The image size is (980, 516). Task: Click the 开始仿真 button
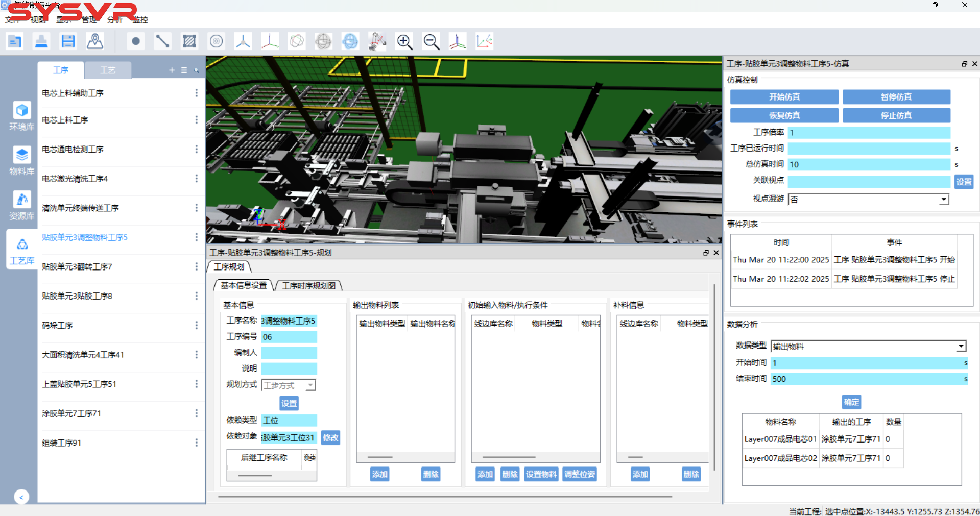(x=784, y=97)
